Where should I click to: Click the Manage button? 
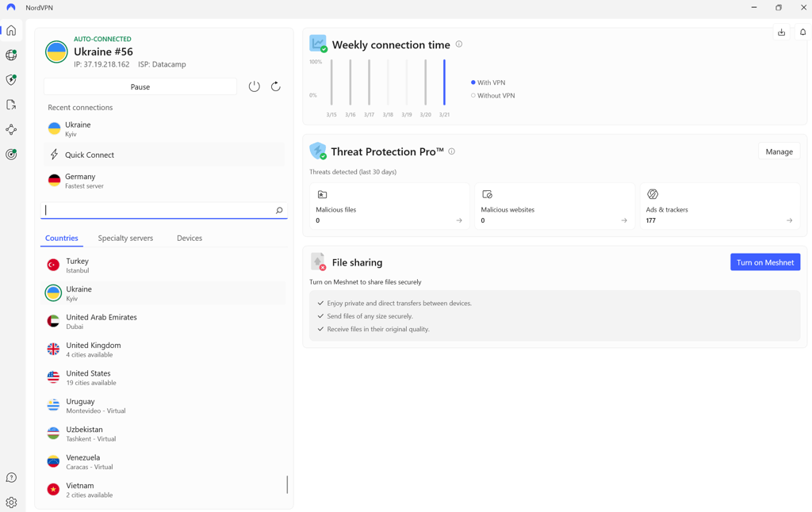click(779, 151)
